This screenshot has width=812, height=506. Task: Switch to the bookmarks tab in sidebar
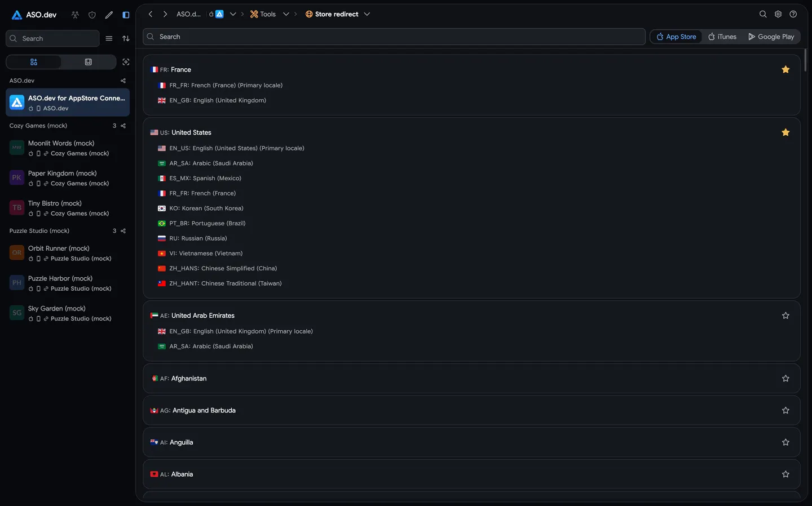(x=89, y=62)
